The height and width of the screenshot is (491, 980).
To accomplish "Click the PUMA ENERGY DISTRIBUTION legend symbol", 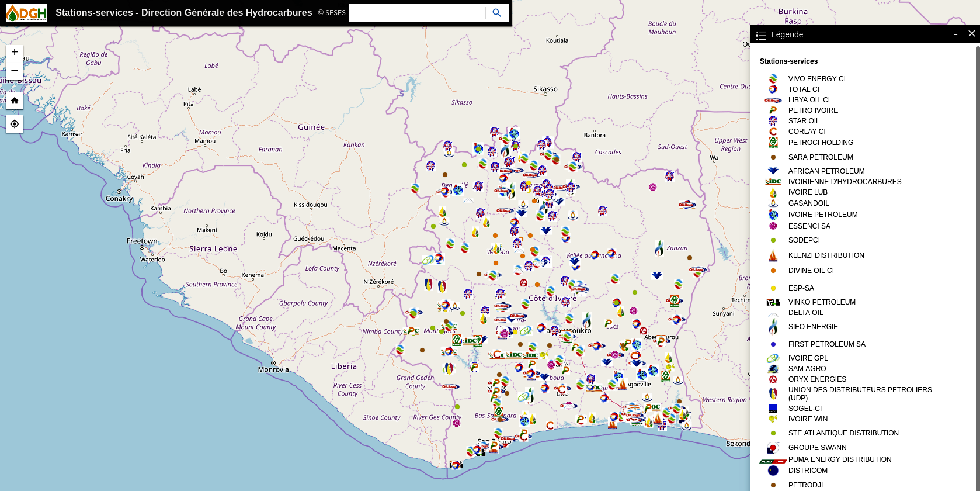I will tap(773, 461).
